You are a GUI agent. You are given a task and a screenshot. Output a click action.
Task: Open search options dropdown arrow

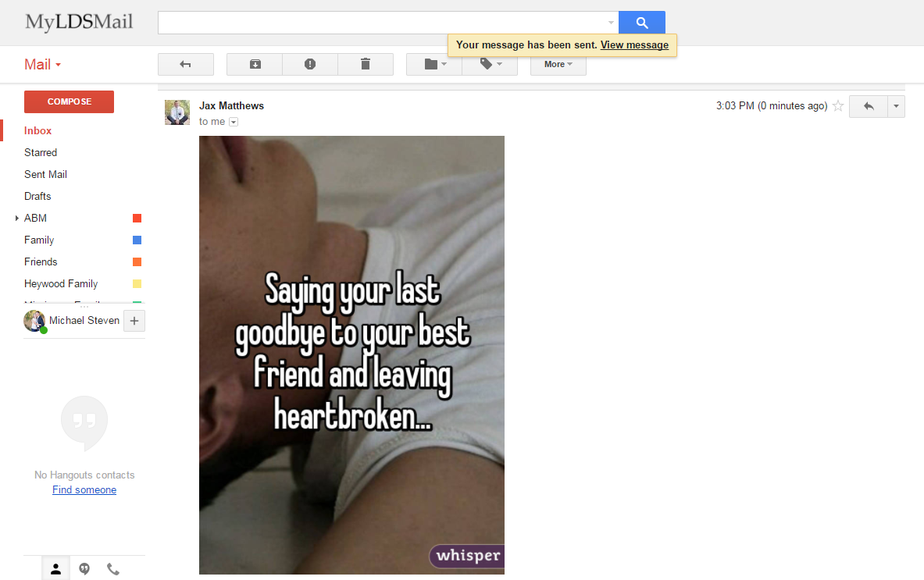[611, 23]
